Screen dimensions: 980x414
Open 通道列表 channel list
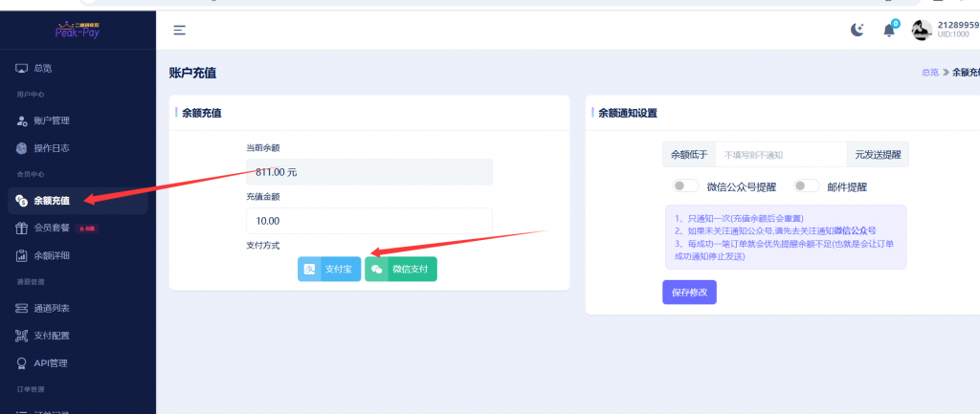[x=52, y=308]
